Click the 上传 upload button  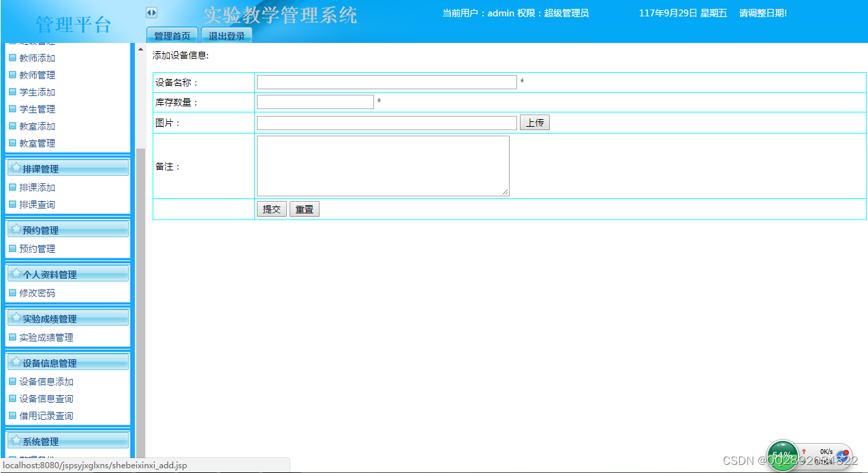point(534,122)
